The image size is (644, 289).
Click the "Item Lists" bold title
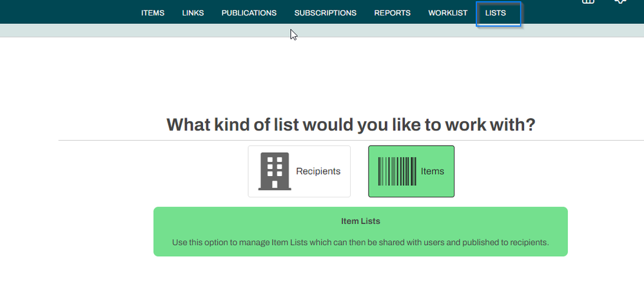(360, 221)
